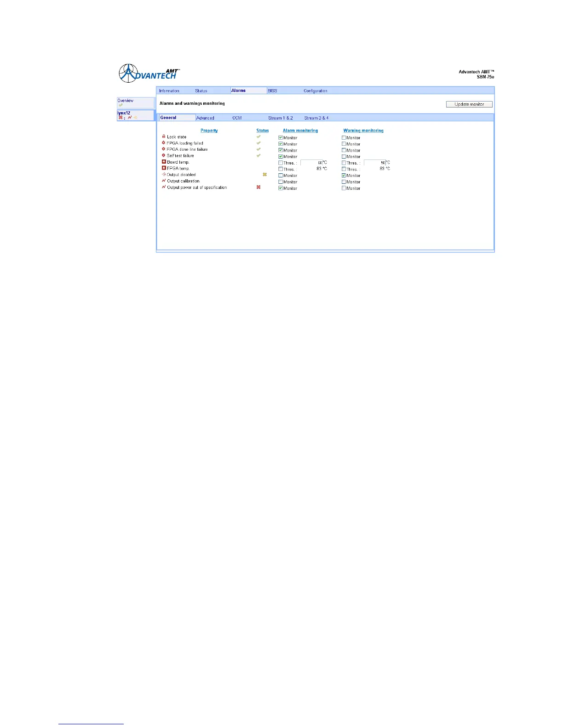The image size is (563, 728).
Task: Click the Board temp. alarm threshold input field
Action: (x=311, y=163)
